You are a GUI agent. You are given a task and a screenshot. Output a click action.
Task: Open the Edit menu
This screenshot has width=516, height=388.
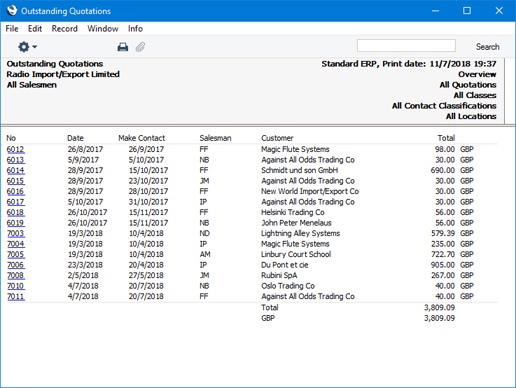[x=35, y=29]
